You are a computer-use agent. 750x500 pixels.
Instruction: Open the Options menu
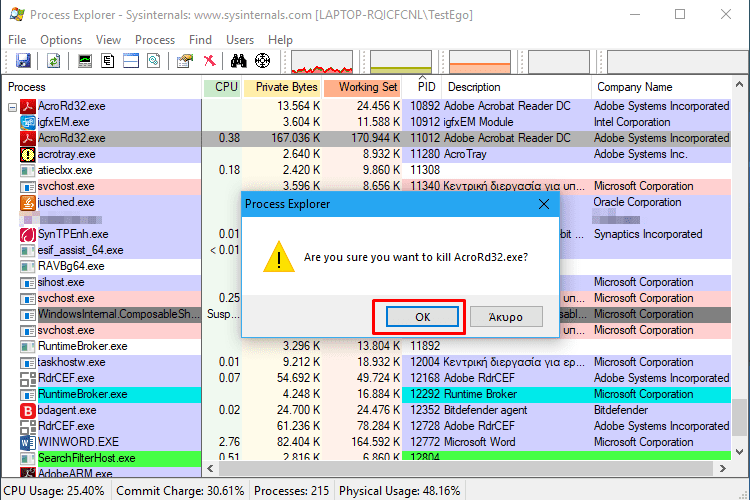pyautogui.click(x=61, y=40)
